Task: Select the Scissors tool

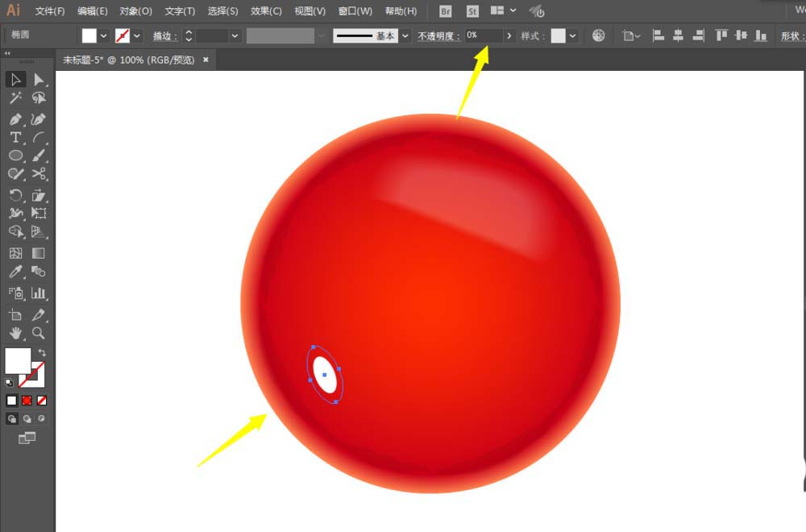Action: click(x=39, y=174)
